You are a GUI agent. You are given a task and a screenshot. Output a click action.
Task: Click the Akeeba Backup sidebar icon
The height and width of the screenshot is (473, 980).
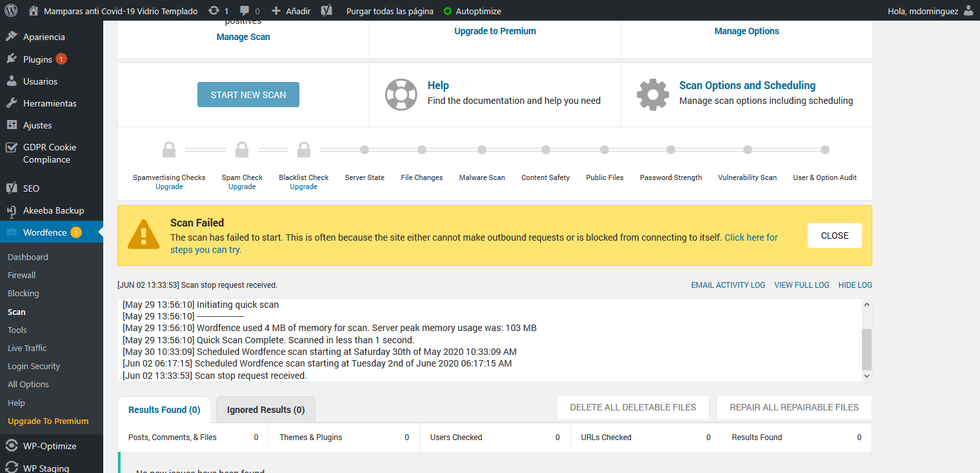(x=12, y=210)
